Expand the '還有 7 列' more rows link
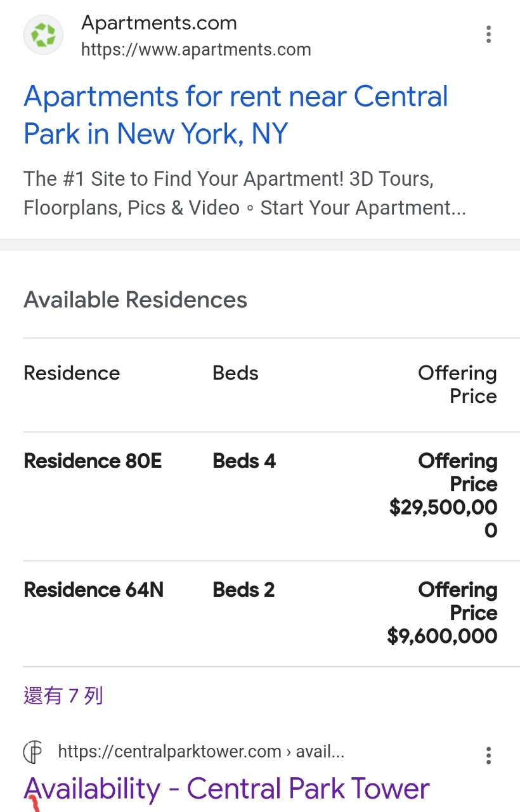This screenshot has height=812, width=520. (63, 696)
